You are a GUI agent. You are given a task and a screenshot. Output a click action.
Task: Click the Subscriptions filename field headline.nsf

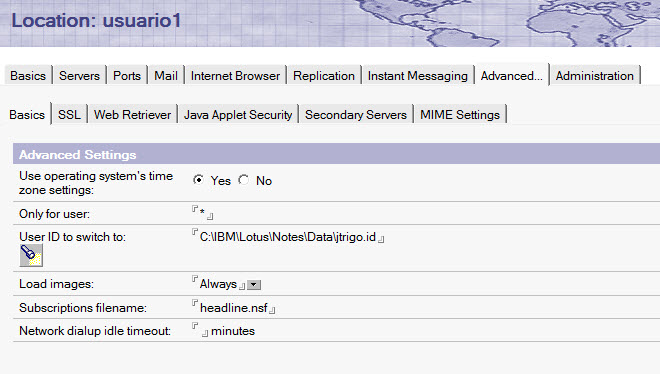(x=234, y=308)
